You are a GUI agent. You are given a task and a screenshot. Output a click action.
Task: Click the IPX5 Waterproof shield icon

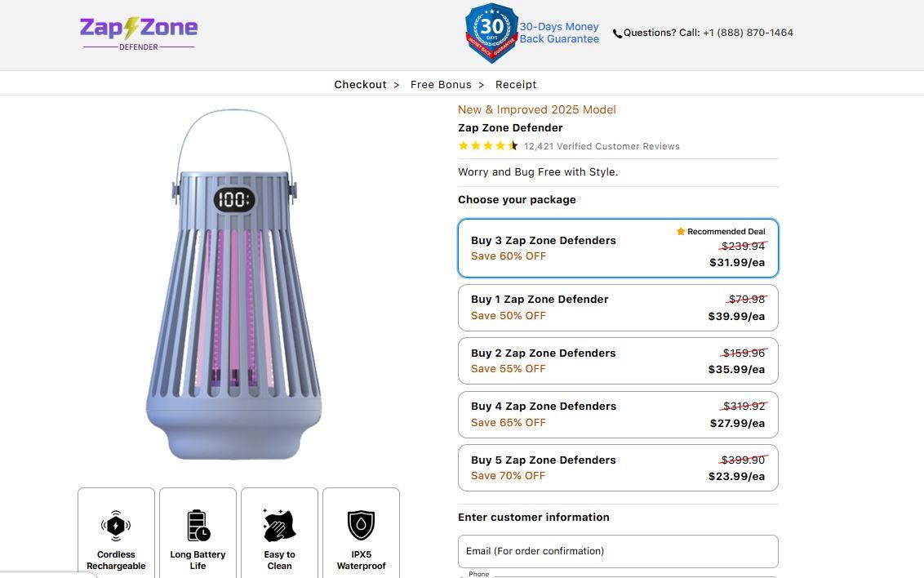pos(361,526)
